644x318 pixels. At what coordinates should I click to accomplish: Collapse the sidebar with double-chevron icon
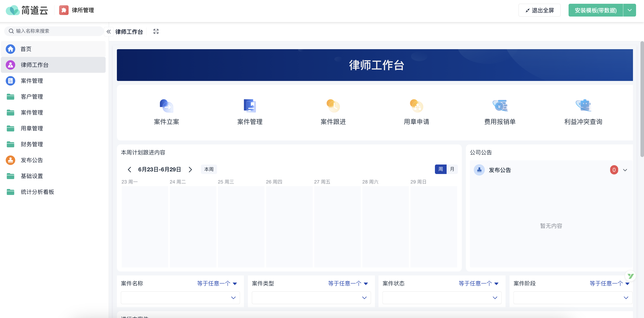click(x=109, y=32)
